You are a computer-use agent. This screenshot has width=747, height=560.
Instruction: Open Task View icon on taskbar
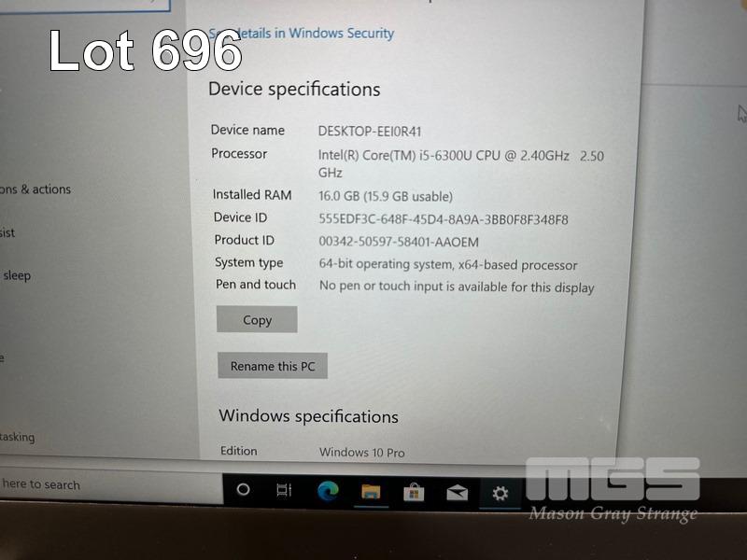(284, 490)
